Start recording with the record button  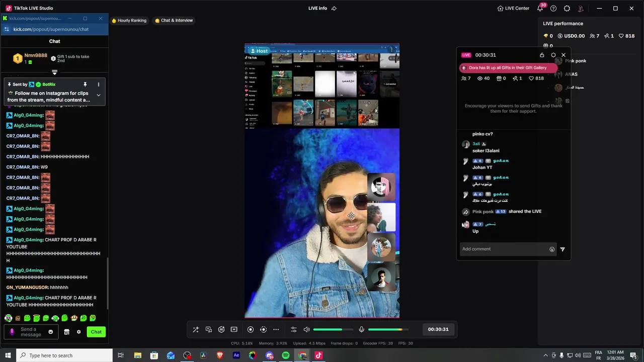point(251,329)
